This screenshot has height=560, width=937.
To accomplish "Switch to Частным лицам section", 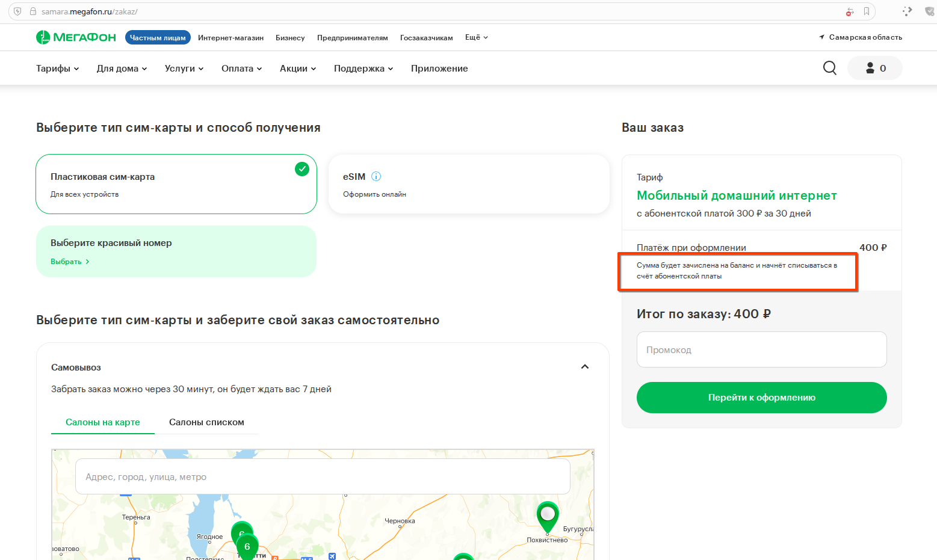I will 158,37.
